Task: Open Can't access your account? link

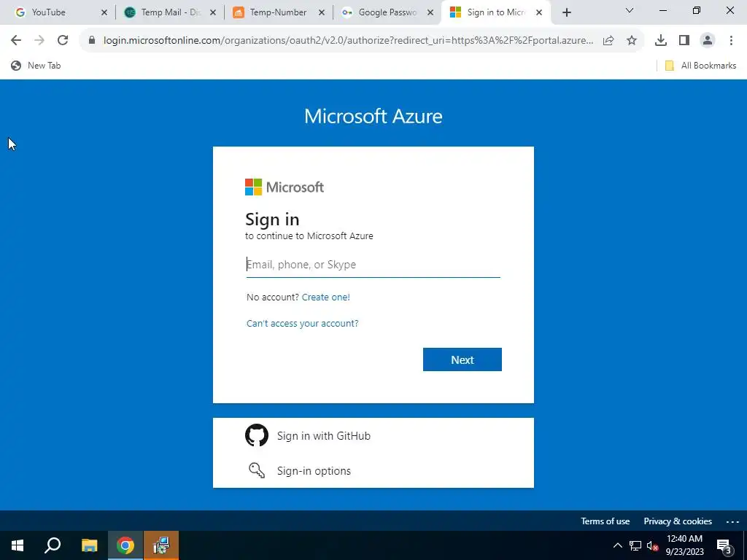Action: click(x=303, y=323)
